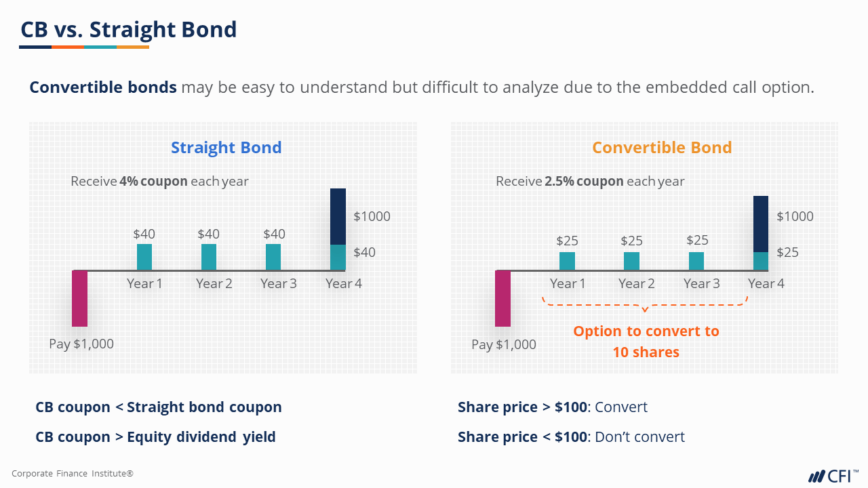Viewport: 868px width, 488px height.
Task: Click the orange dashed brace under the years
Action: point(644,305)
